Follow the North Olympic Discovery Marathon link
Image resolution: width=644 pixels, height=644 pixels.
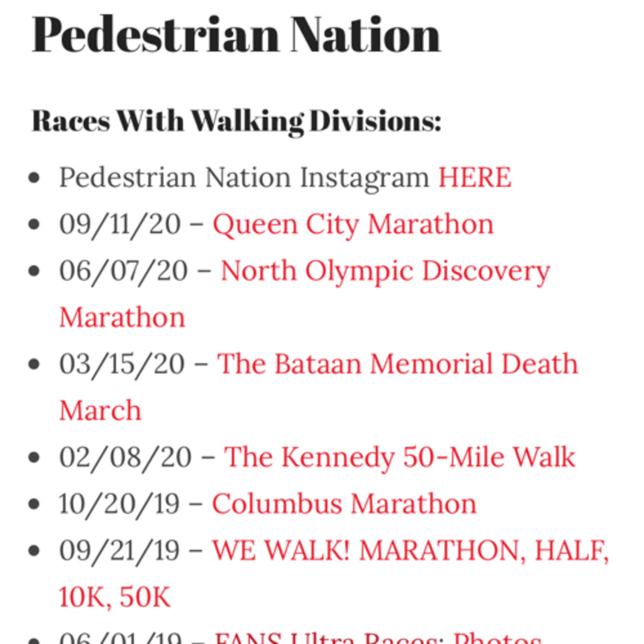point(385,271)
